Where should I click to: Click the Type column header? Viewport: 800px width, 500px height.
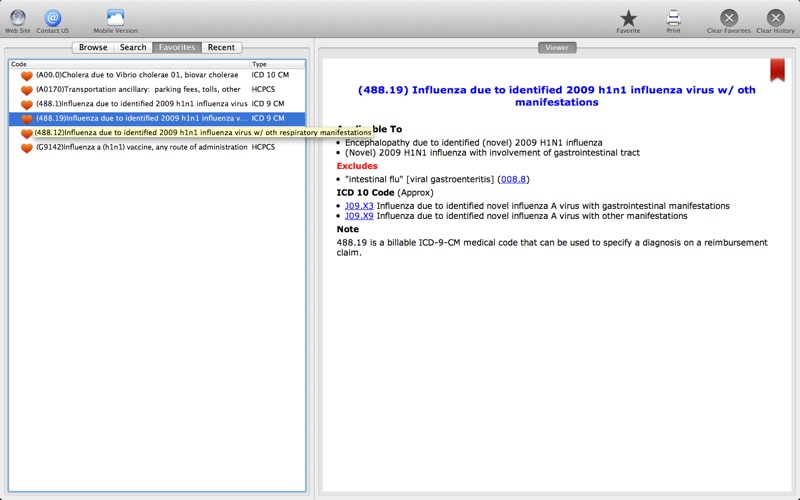click(x=278, y=64)
